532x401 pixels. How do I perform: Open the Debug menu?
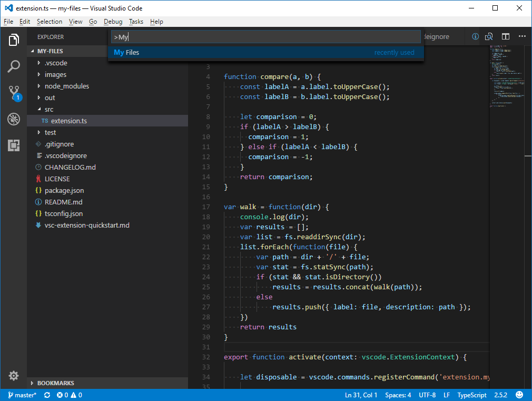113,22
